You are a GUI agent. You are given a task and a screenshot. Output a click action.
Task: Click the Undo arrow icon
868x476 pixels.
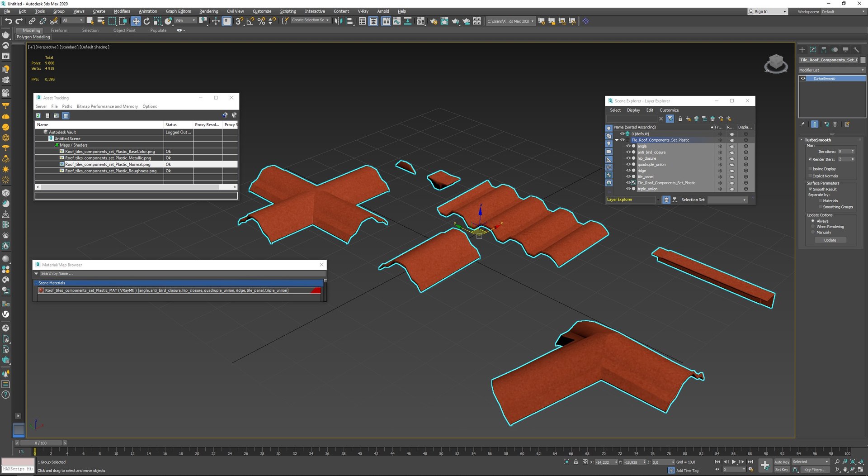coord(8,21)
